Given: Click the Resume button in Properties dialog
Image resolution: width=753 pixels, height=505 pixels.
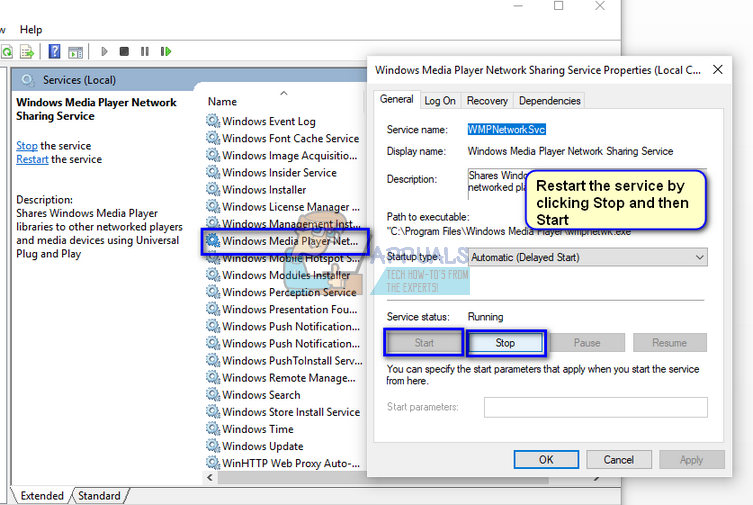Looking at the screenshot, I should coord(669,343).
